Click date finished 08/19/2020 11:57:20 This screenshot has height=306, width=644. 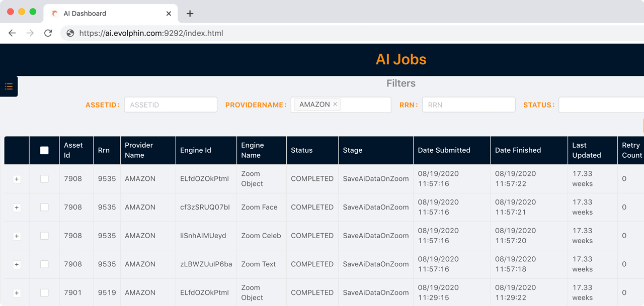point(516,236)
